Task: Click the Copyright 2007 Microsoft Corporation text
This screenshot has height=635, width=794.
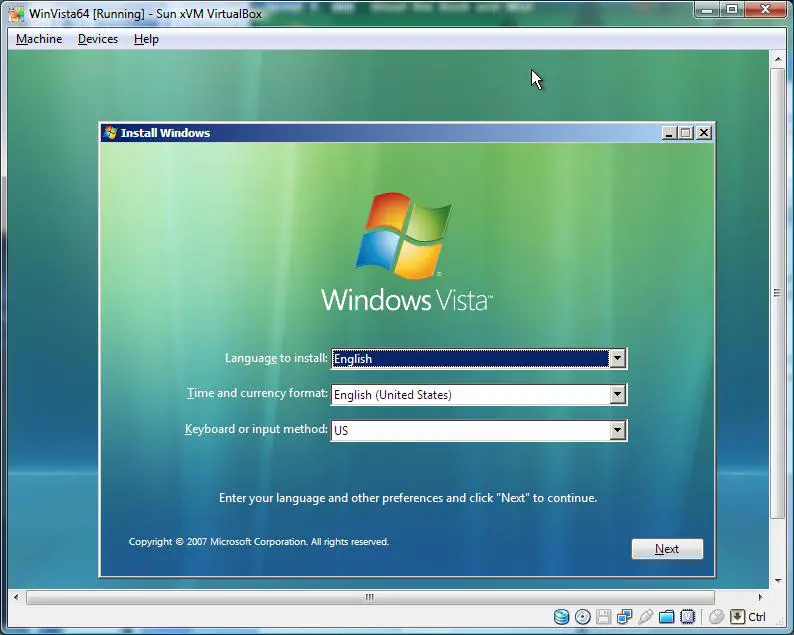Action: [259, 542]
